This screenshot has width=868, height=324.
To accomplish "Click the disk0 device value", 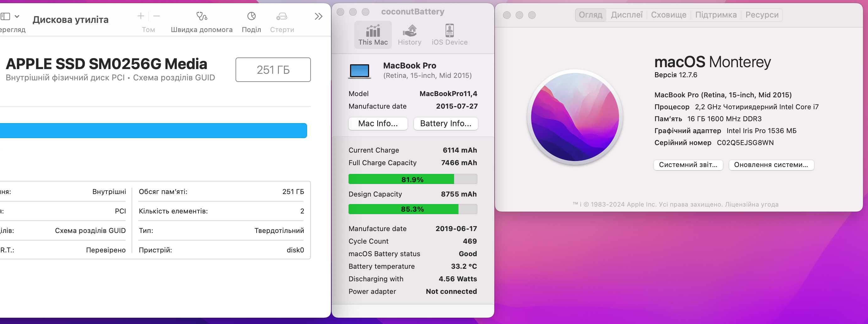I will 295,250.
